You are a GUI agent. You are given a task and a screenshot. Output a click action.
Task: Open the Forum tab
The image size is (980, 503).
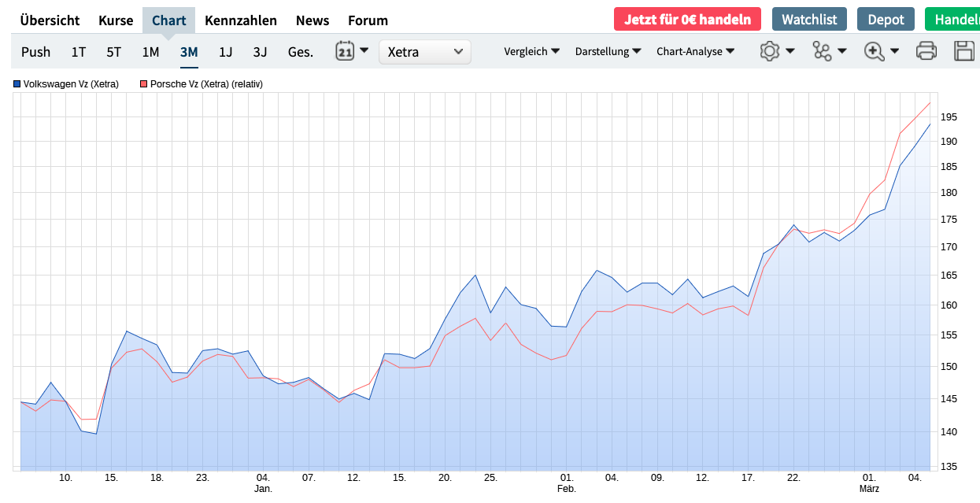[x=368, y=20]
